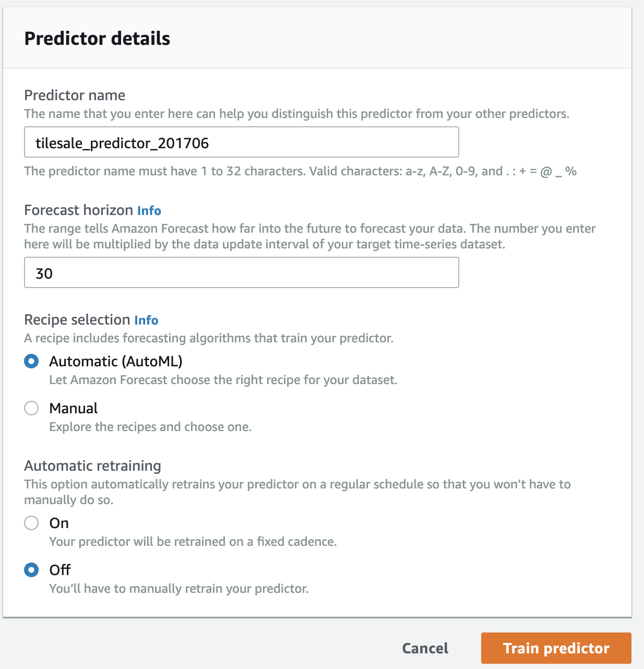Viewport: 644px width, 669px height.
Task: Open Info link beside Recipe selection
Action: tap(146, 320)
